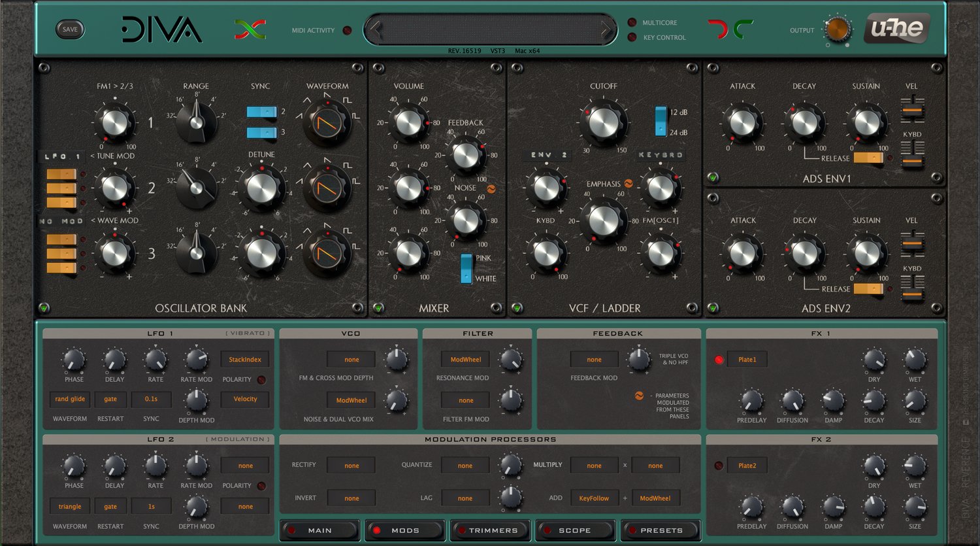Open LFO 1 SYNC dropdown showing 0.1s

point(151,399)
